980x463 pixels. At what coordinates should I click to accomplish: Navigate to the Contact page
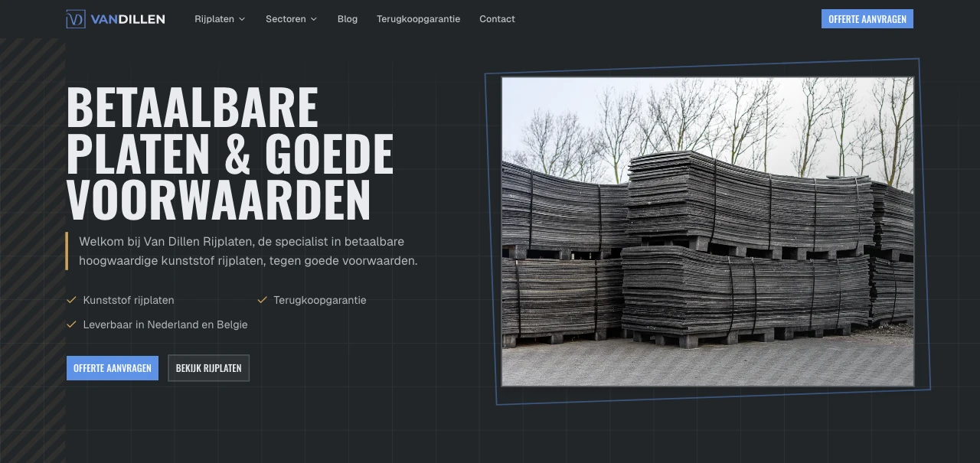(x=497, y=19)
